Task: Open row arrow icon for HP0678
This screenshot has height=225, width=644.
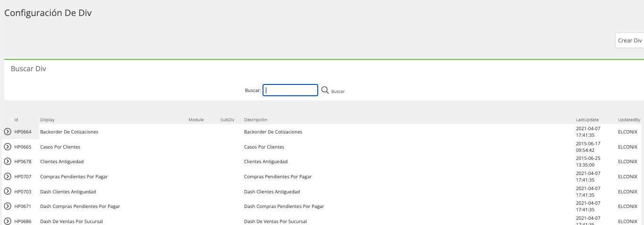Action: (8, 161)
